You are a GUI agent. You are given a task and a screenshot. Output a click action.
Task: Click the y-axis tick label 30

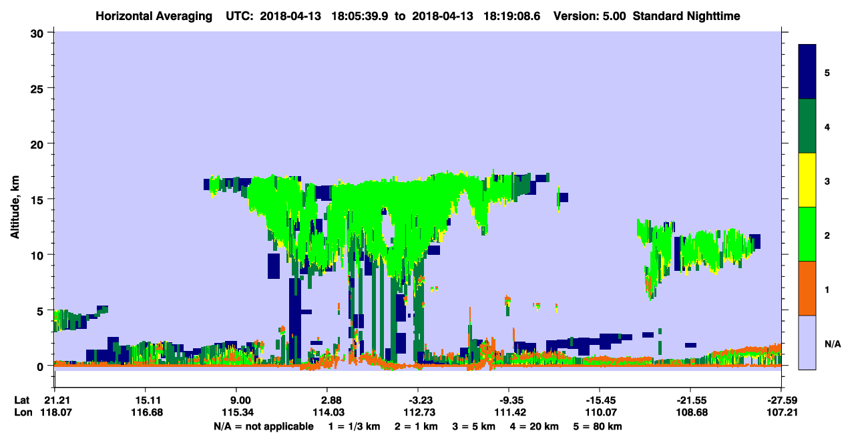39,32
